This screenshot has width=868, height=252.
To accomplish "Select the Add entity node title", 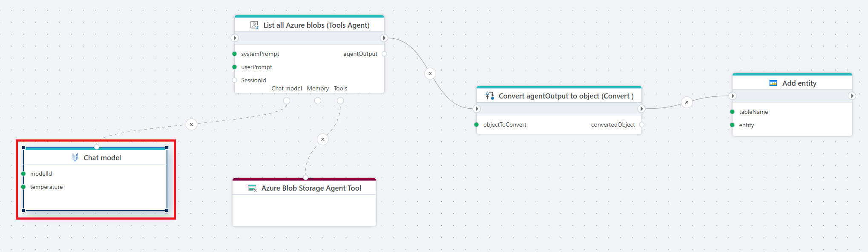I will coord(799,83).
